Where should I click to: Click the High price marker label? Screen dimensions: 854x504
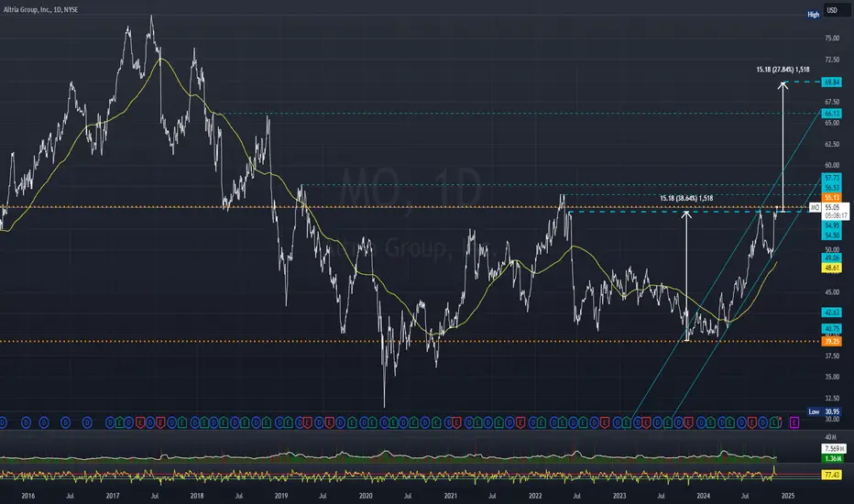tap(813, 15)
